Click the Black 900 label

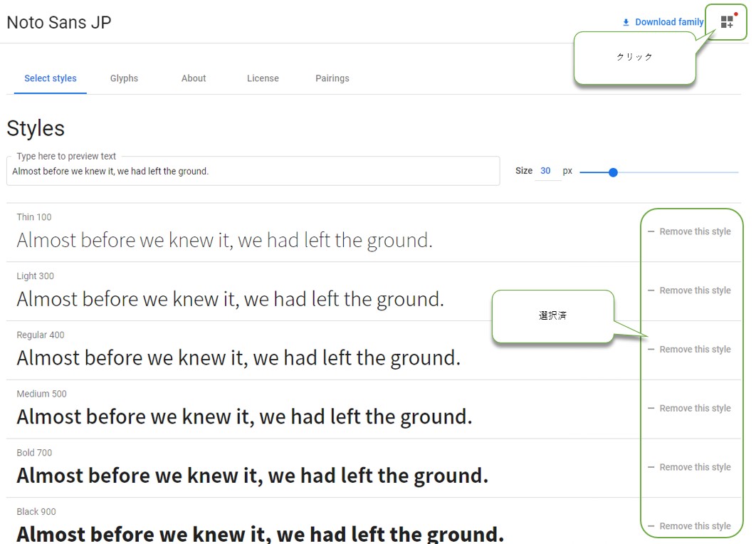pos(36,511)
